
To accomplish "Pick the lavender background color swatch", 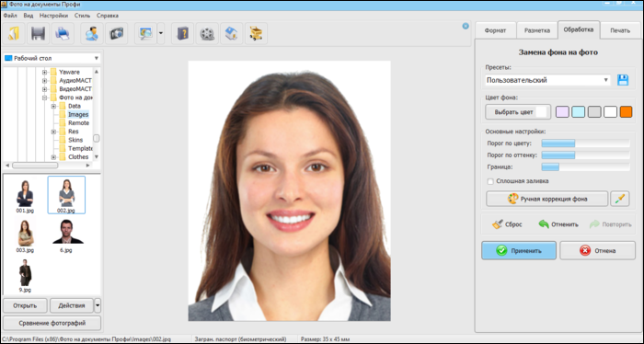I will (562, 112).
